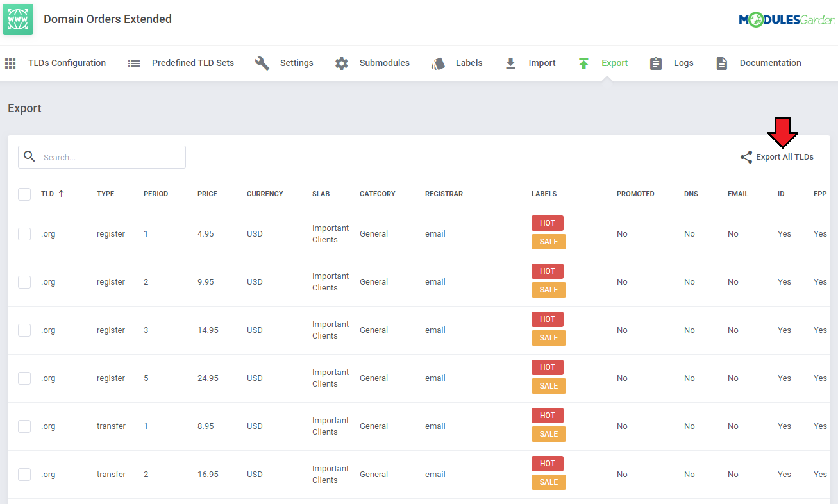Screen dimensions: 838x504
Task: Sort by the Currency column header
Action: 265,194
